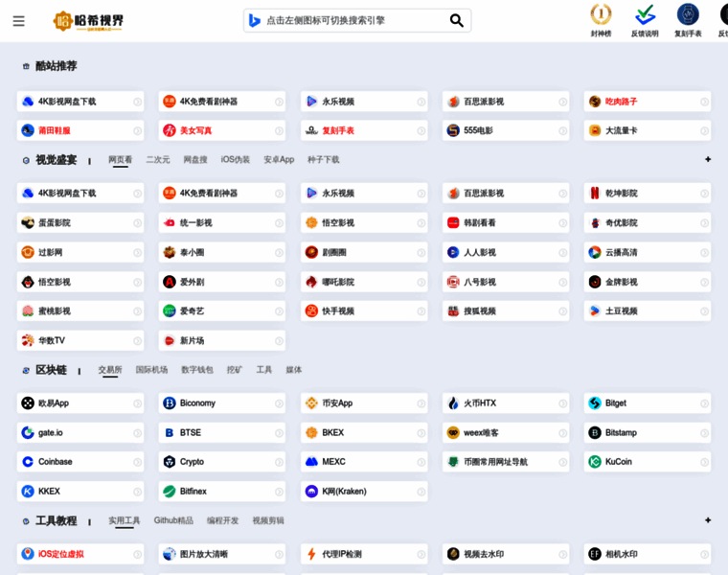This screenshot has height=575, width=728.
Task: Open the 视频去水印 link
Action: (x=506, y=554)
